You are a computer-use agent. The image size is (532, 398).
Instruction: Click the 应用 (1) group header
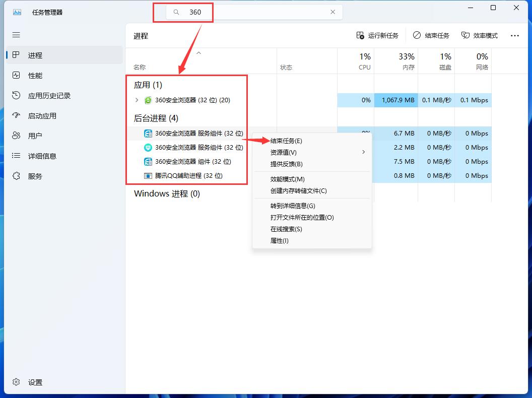point(148,85)
